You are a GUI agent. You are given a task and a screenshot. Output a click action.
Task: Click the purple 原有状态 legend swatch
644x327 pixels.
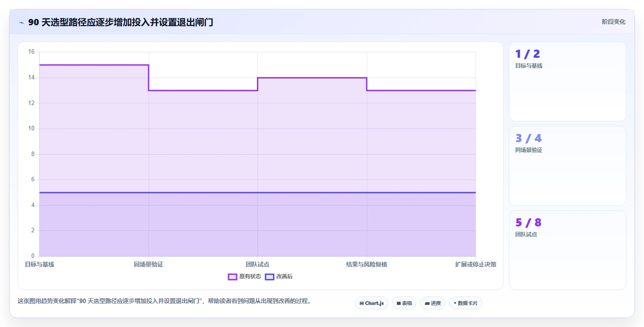233,276
